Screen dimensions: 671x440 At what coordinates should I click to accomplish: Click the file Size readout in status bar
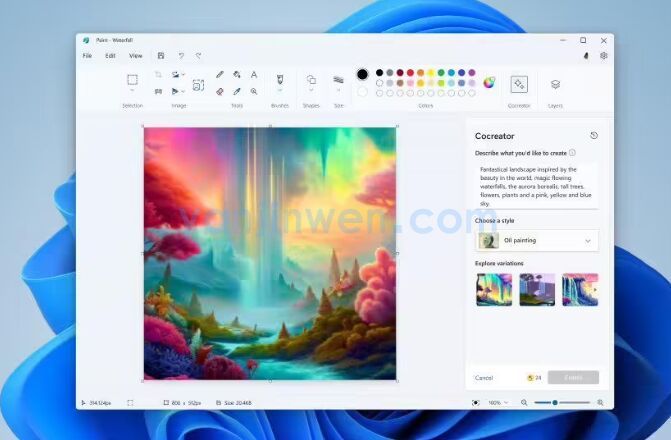[x=234, y=403]
